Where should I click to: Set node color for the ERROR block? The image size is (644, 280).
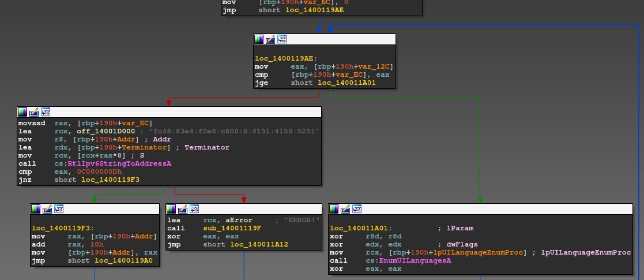coord(171,208)
